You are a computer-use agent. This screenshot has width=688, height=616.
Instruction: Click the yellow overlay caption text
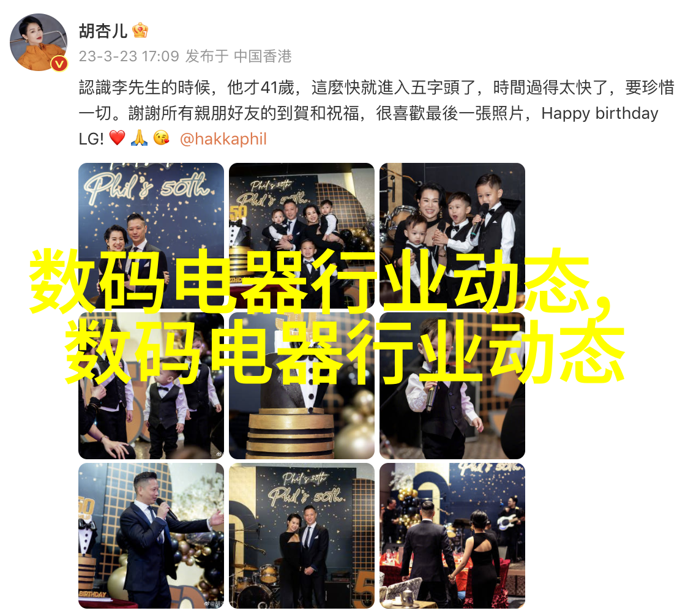click(327, 316)
